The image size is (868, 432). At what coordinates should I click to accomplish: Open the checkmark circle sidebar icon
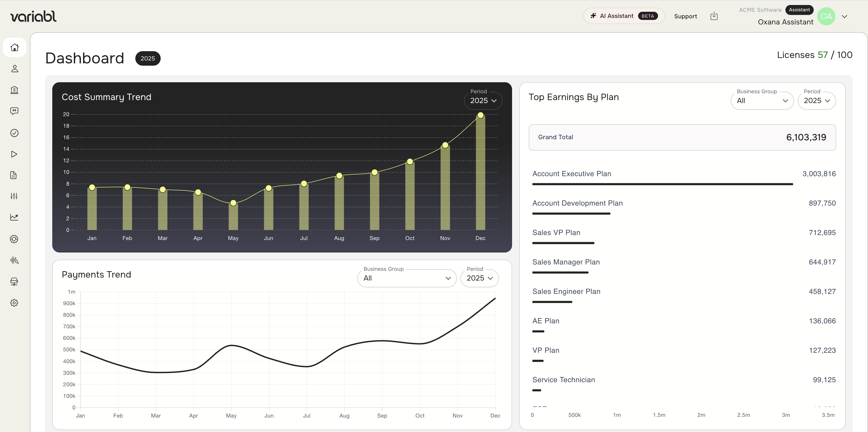pyautogui.click(x=14, y=133)
